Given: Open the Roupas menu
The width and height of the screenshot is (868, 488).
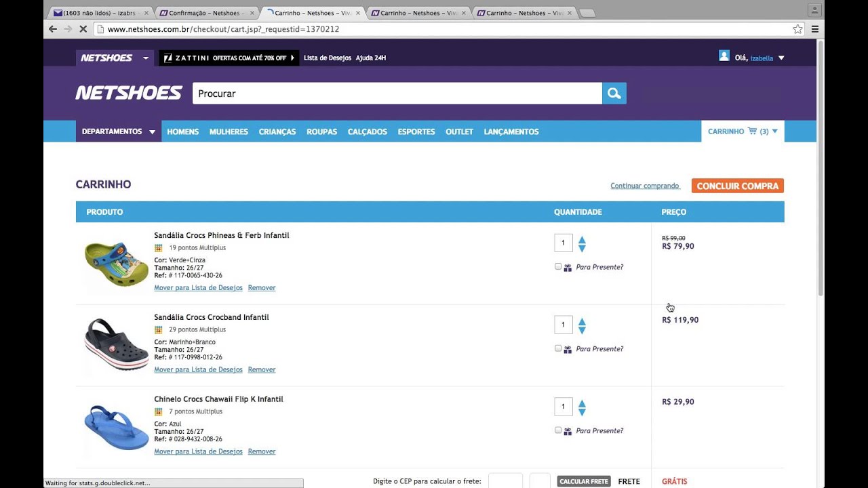Looking at the screenshot, I should point(321,131).
